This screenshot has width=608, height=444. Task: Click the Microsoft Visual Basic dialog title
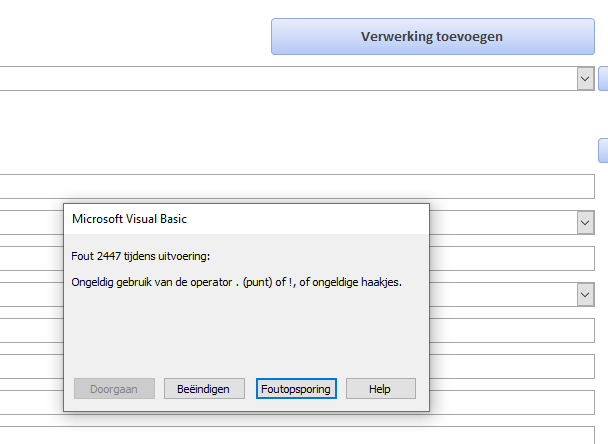click(130, 219)
